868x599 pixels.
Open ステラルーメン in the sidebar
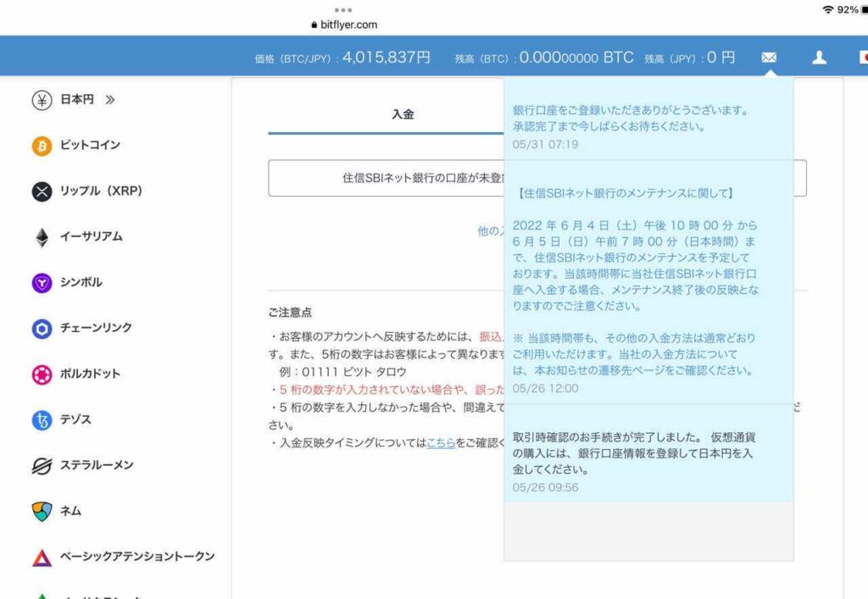[x=97, y=465]
